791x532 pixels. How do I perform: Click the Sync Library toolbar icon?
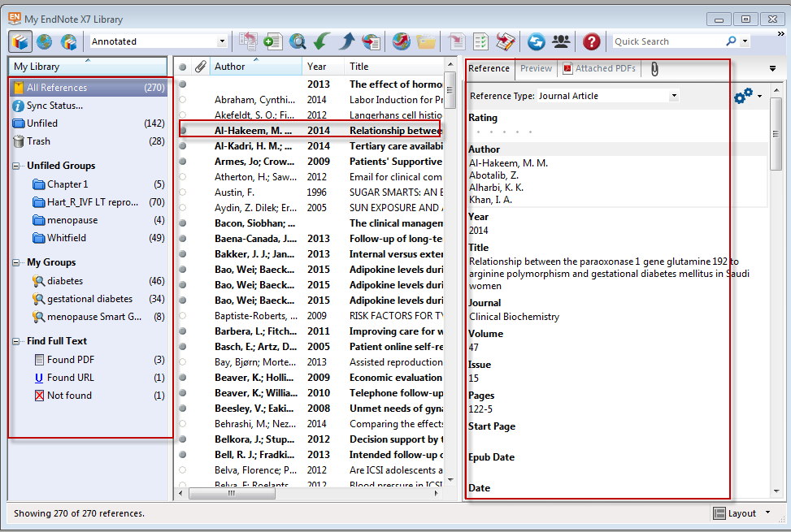537,41
